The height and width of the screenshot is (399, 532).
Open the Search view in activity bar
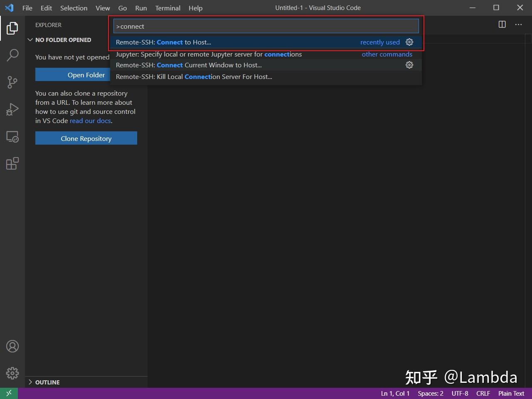coord(12,55)
